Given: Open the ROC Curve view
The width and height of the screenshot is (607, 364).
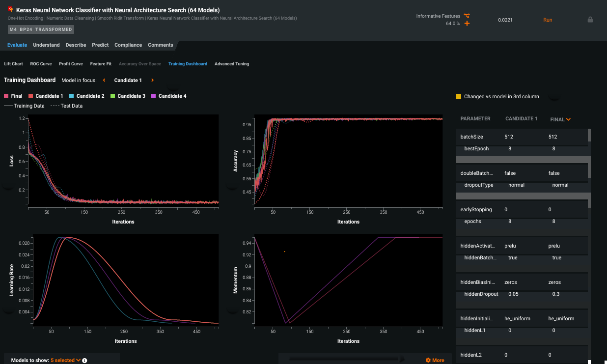Looking at the screenshot, I should point(41,64).
